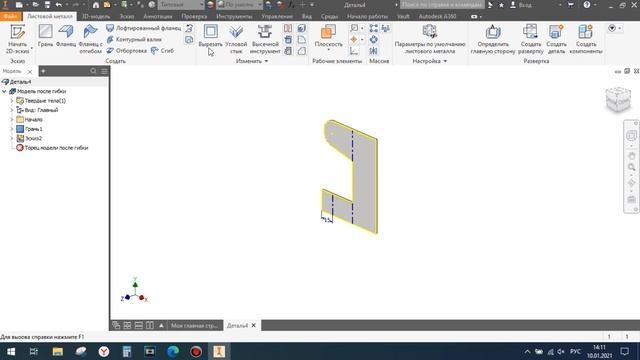Viewport: 640px width, 360px height.
Task: Choose the Контурный валик tool
Action: (x=134, y=40)
